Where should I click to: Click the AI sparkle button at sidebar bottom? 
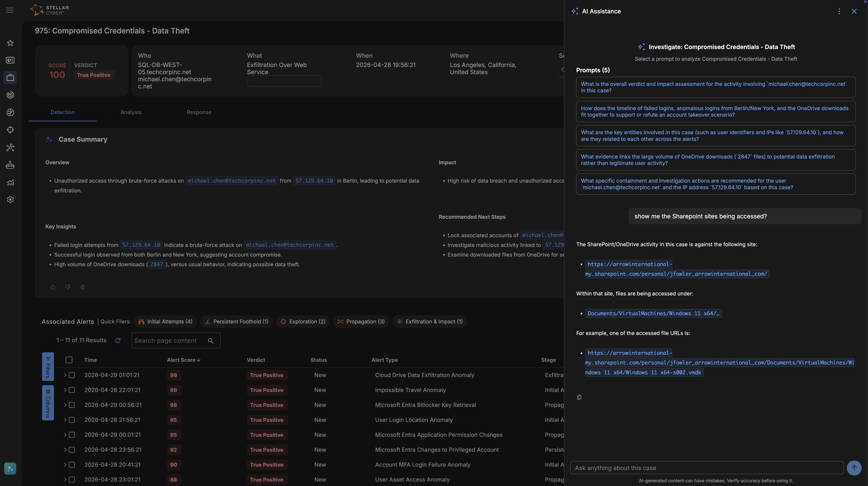(10, 469)
